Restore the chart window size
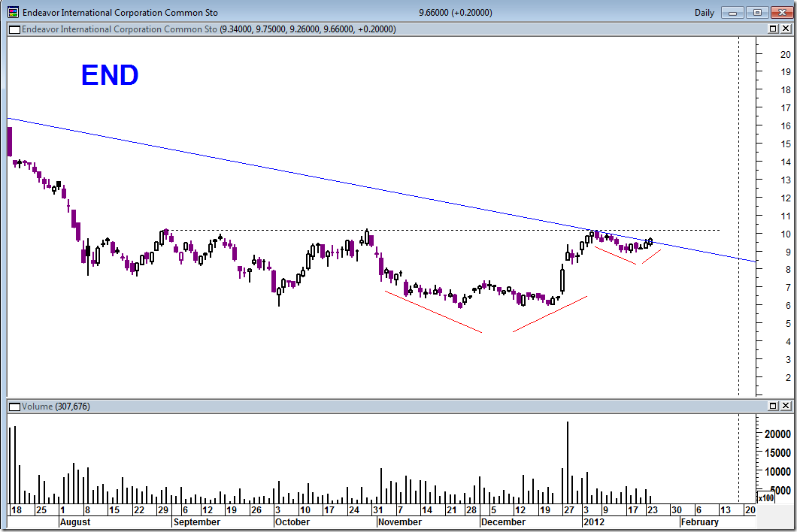Viewport: 797px width, 532px height. (x=757, y=13)
